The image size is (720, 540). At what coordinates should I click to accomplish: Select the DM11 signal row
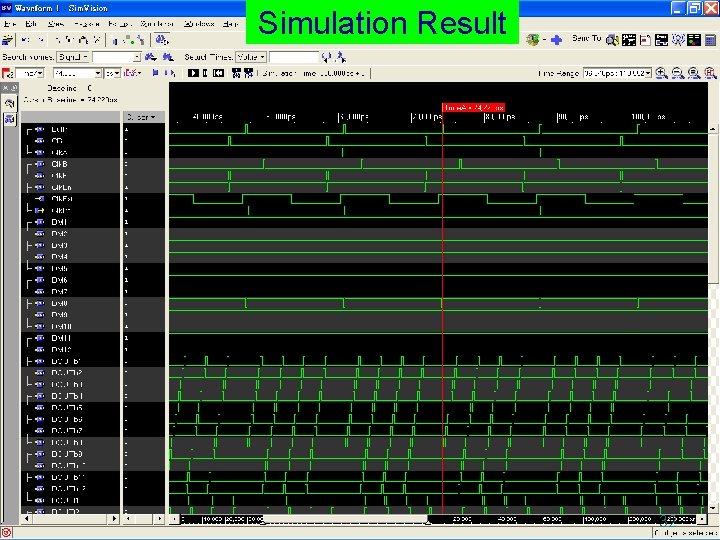[x=70, y=338]
